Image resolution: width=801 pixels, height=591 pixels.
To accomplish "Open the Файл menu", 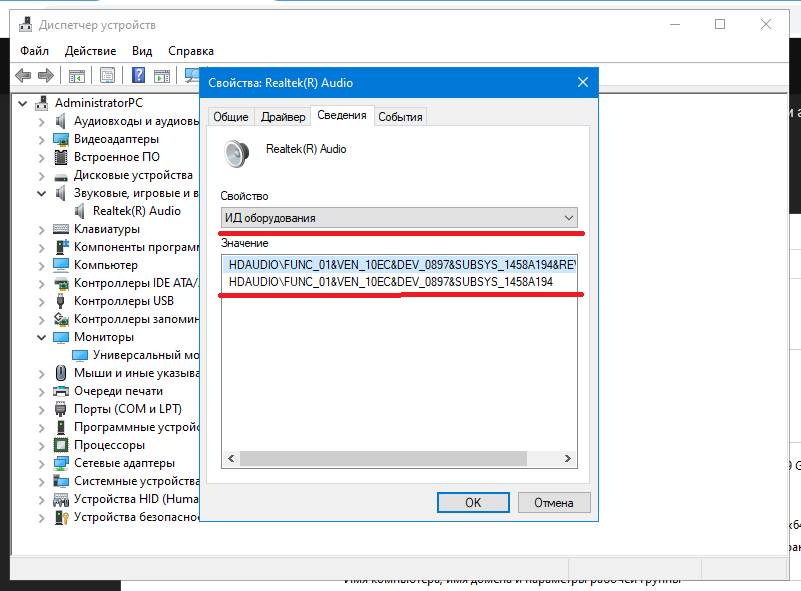I will [x=34, y=51].
